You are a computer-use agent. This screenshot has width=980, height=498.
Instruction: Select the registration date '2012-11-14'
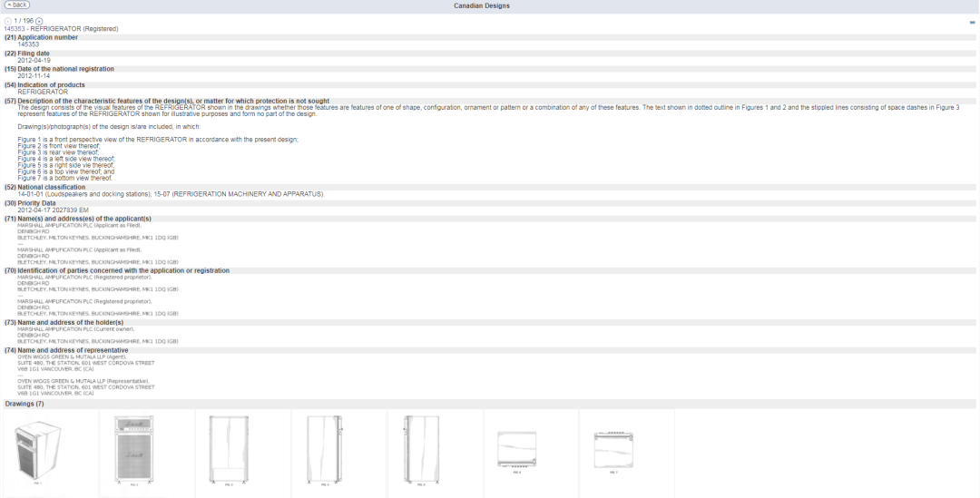[34, 76]
